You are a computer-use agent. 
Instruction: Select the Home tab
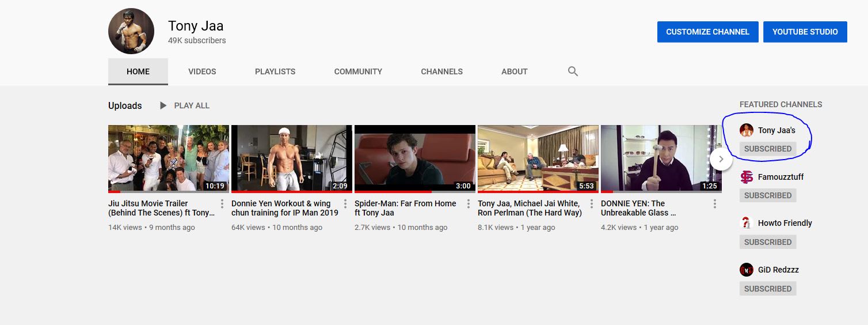click(138, 71)
